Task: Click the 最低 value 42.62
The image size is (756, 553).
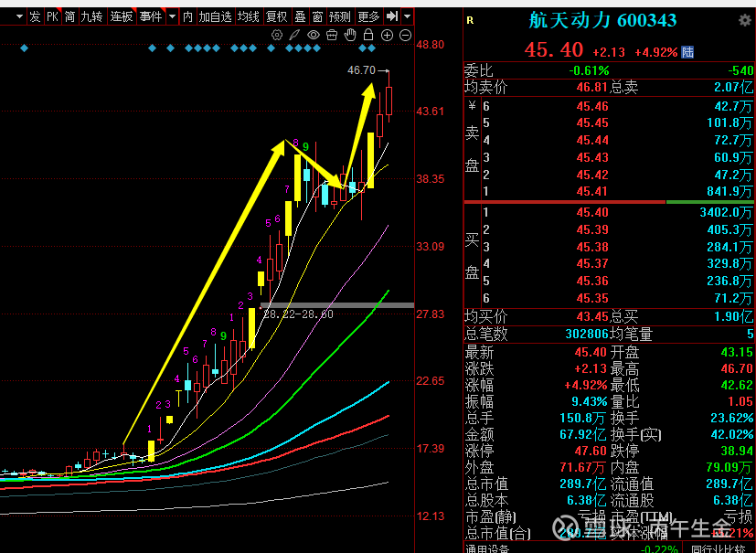Action: click(x=737, y=385)
